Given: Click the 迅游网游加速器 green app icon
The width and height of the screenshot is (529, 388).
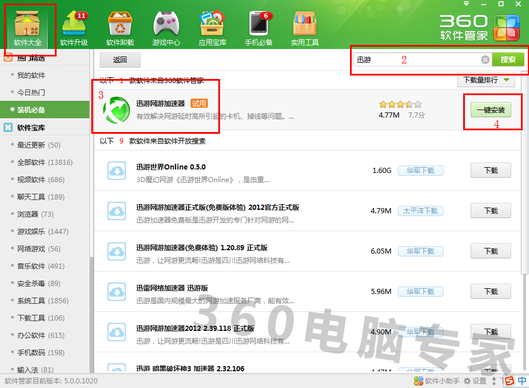Looking at the screenshot, I should (117, 110).
